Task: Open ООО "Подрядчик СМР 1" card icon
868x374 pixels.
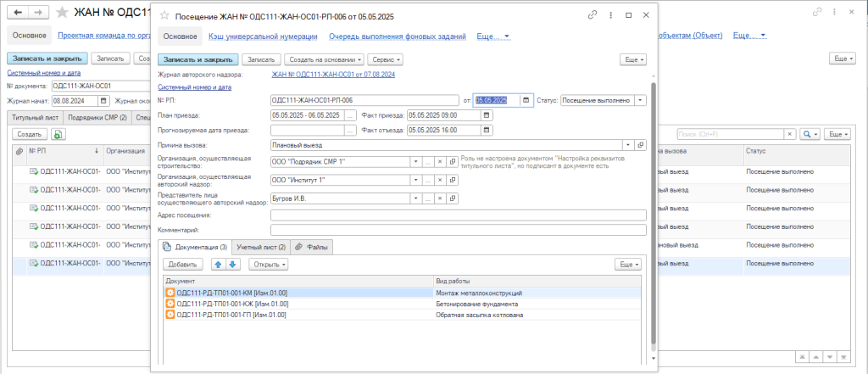Action: click(x=453, y=162)
